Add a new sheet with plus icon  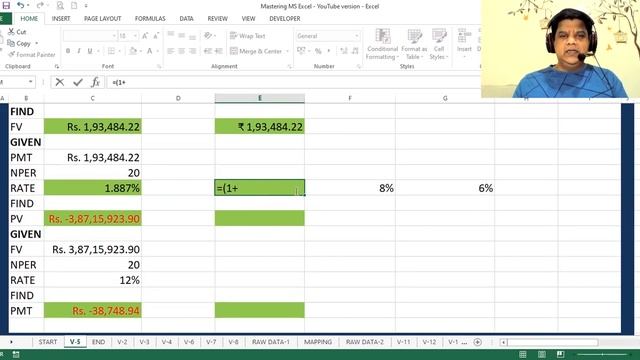point(478,342)
